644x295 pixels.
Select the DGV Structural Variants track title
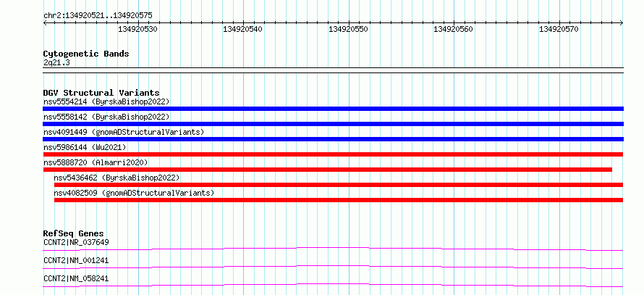coord(101,93)
